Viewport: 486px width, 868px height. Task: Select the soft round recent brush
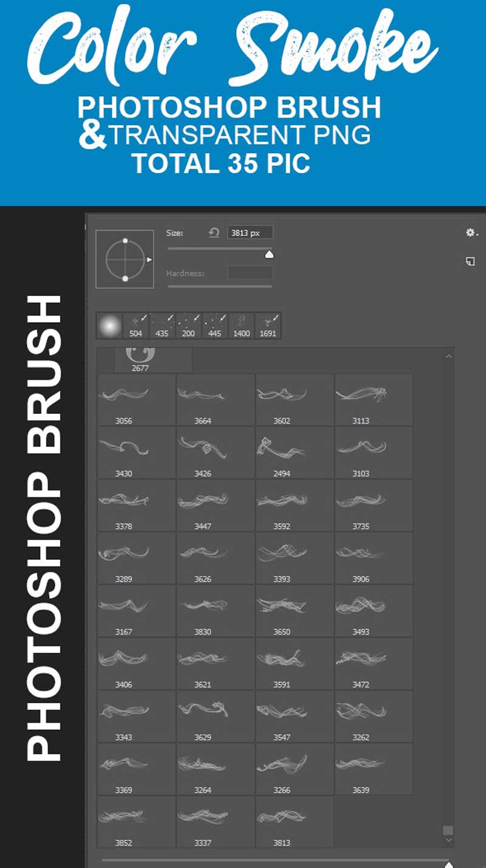click(109, 326)
